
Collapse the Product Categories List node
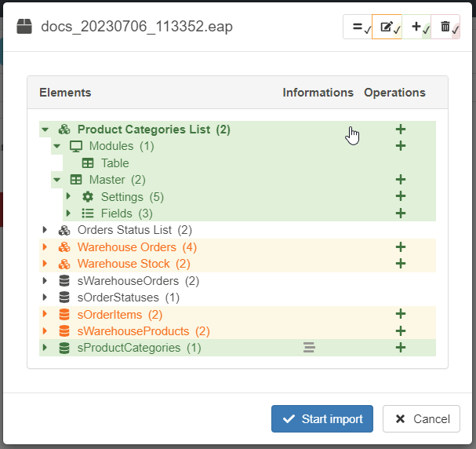(45, 130)
